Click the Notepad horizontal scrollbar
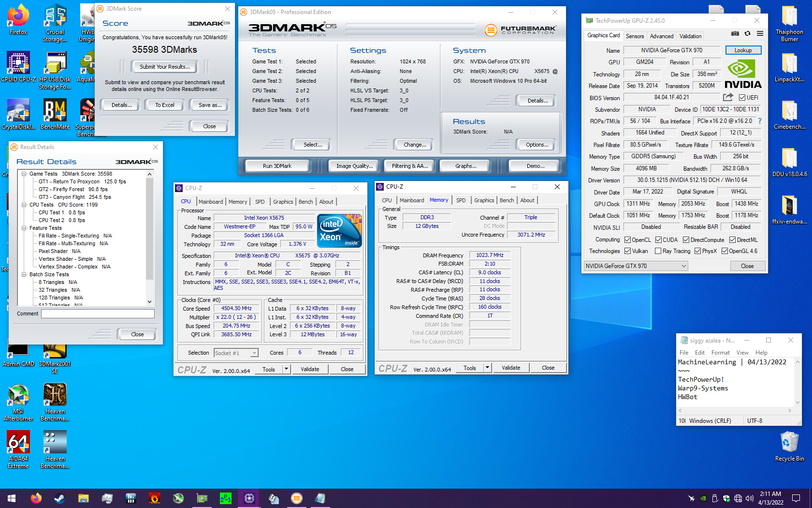Viewport: 812px width, 508px height. [x=735, y=410]
